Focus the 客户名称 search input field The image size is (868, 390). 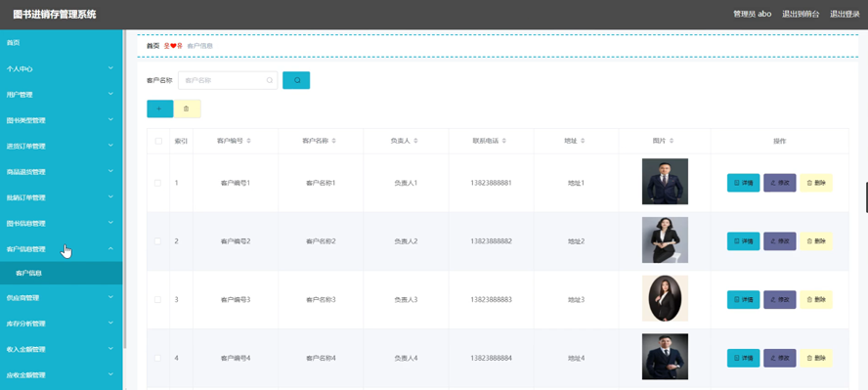(x=228, y=80)
